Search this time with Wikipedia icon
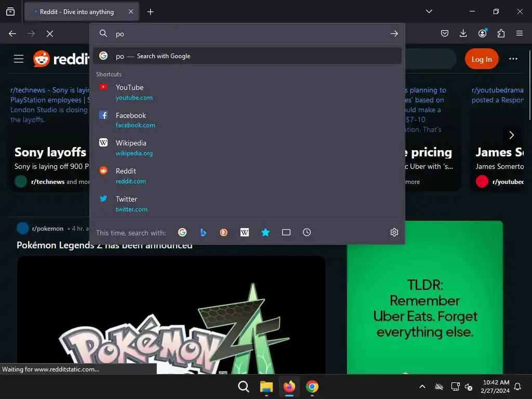Viewport: 532px width, 399px height. click(x=245, y=232)
